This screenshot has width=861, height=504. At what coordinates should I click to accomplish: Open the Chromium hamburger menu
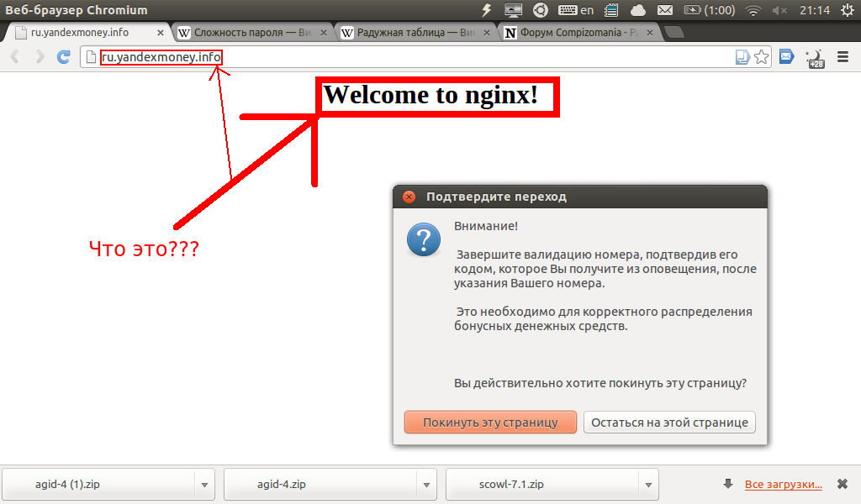(843, 57)
